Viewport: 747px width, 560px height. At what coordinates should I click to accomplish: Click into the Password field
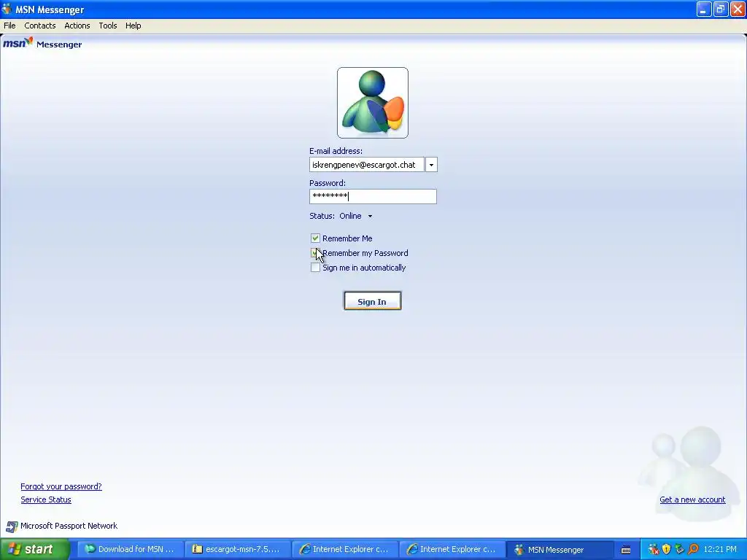tap(373, 197)
